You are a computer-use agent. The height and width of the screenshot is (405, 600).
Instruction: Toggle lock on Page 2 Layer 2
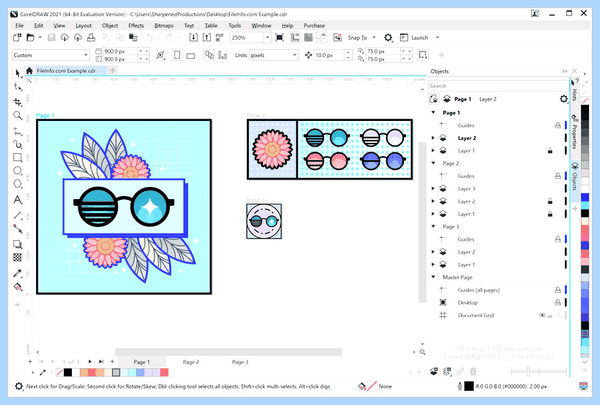[x=550, y=201]
